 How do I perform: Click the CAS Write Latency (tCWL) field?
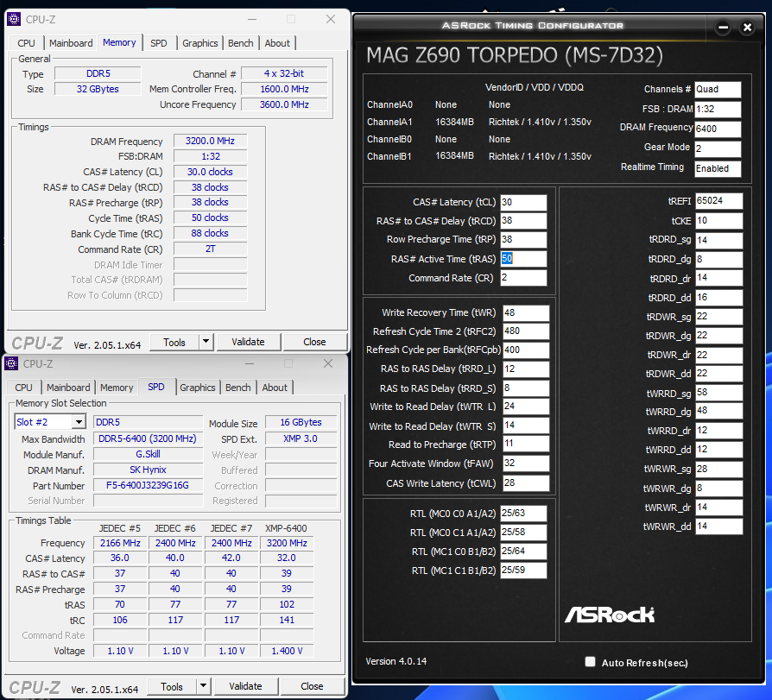pyautogui.click(x=526, y=482)
